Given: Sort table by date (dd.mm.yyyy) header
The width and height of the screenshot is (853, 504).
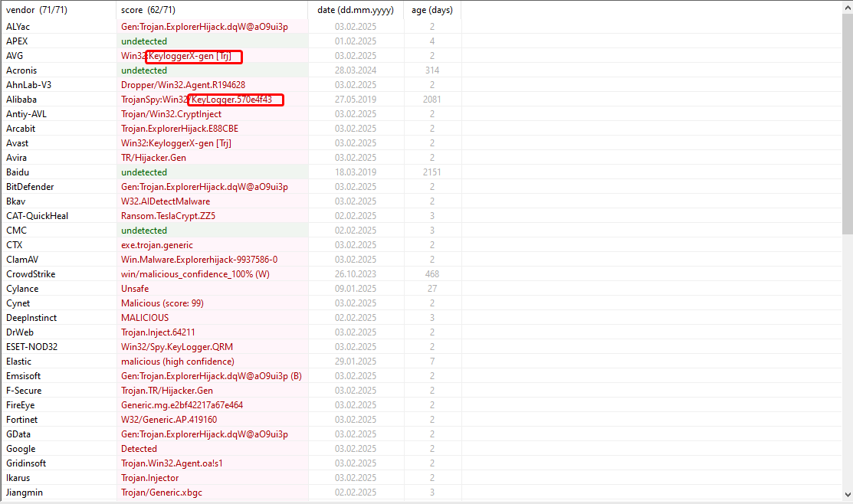Looking at the screenshot, I should (x=356, y=10).
